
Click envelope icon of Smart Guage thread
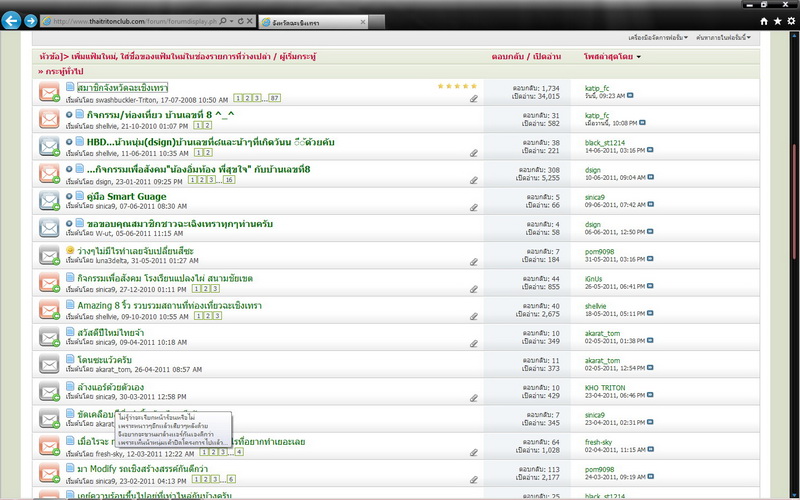[49, 201]
